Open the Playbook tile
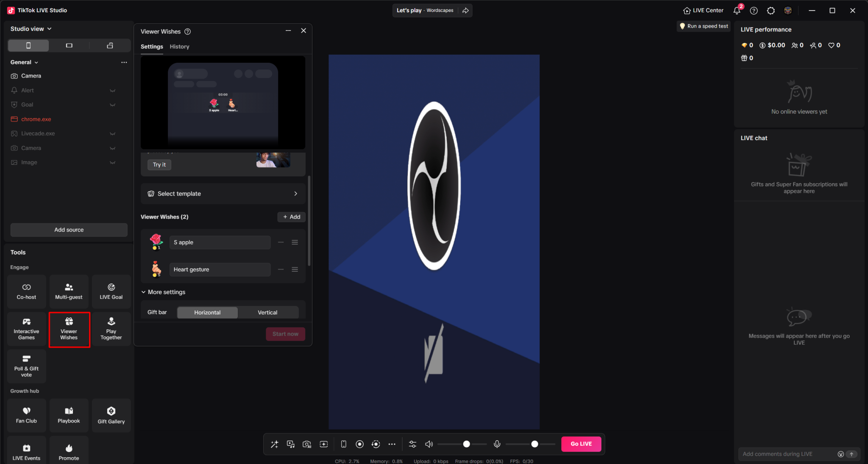This screenshot has width=868, height=464. [x=69, y=415]
